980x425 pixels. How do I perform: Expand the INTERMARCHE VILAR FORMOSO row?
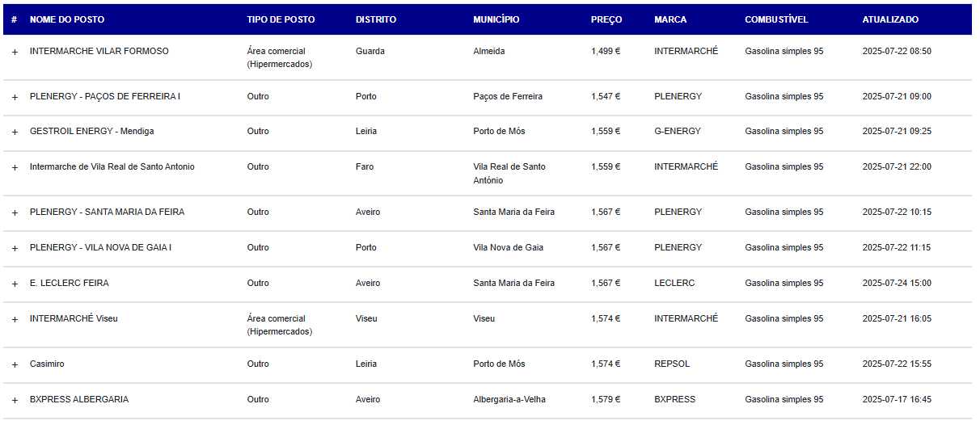point(15,52)
